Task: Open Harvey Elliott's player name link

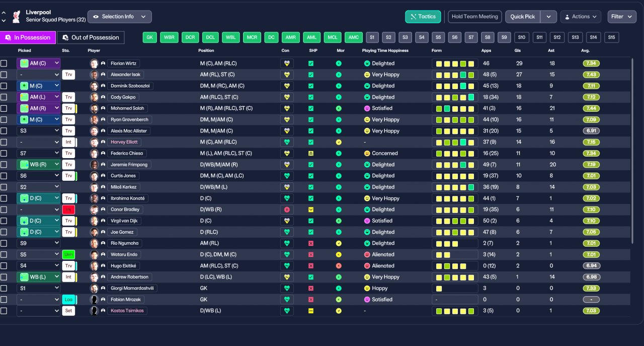Action: point(123,142)
